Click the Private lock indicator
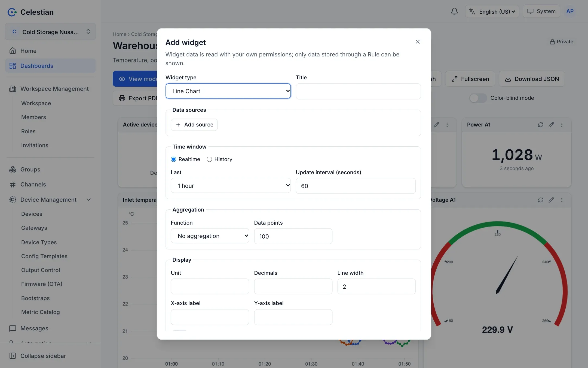Image resolution: width=588 pixels, height=368 pixels. (561, 42)
